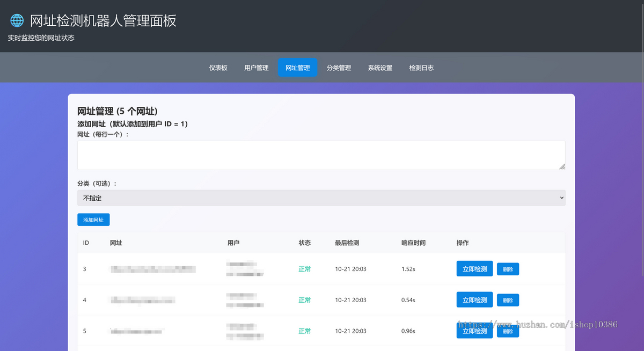Click the 添加网址 button
The height and width of the screenshot is (351, 644).
[x=93, y=220]
